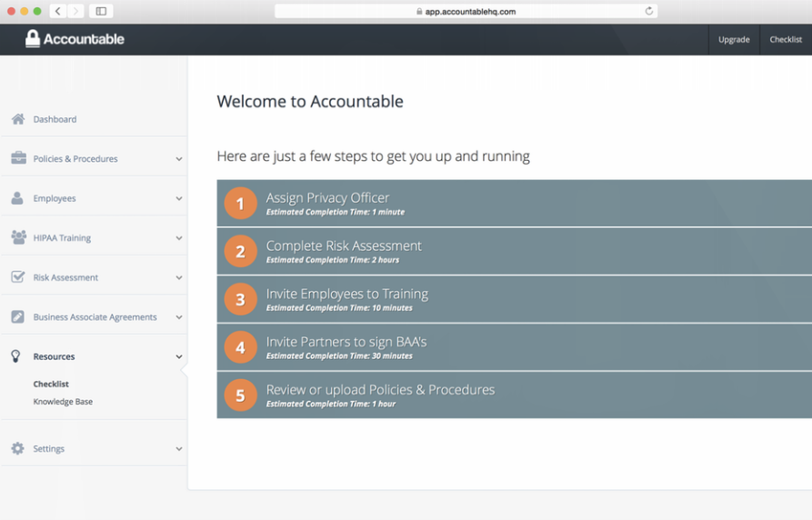Expand the Policies & Procedures chevron
The image size is (812, 520).
(178, 159)
